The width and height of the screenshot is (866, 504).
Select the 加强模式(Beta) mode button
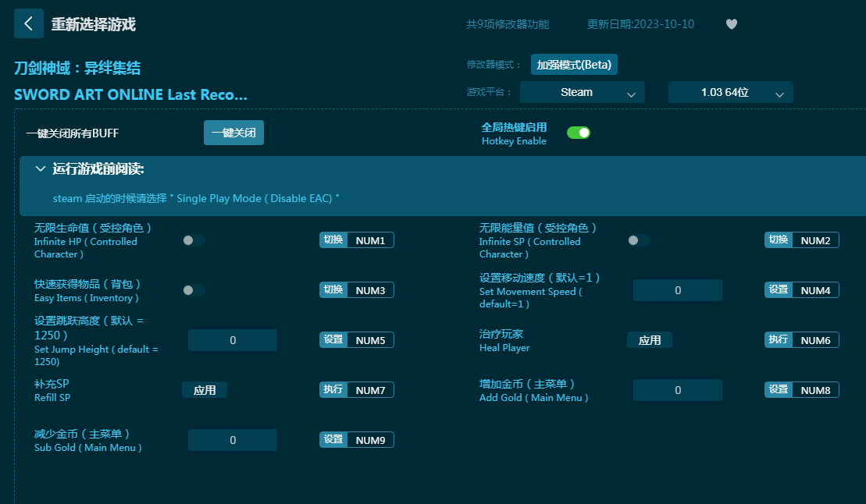click(574, 65)
